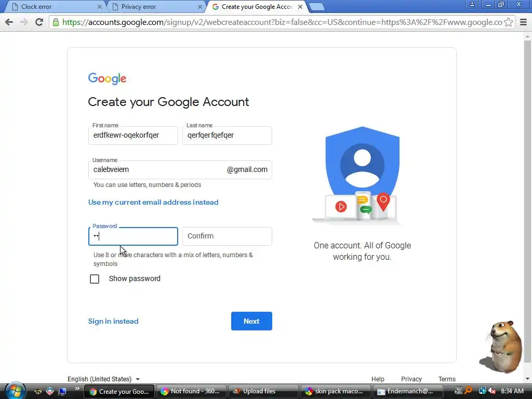Click the network tray icon
This screenshot has width=532, height=399.
482,391
